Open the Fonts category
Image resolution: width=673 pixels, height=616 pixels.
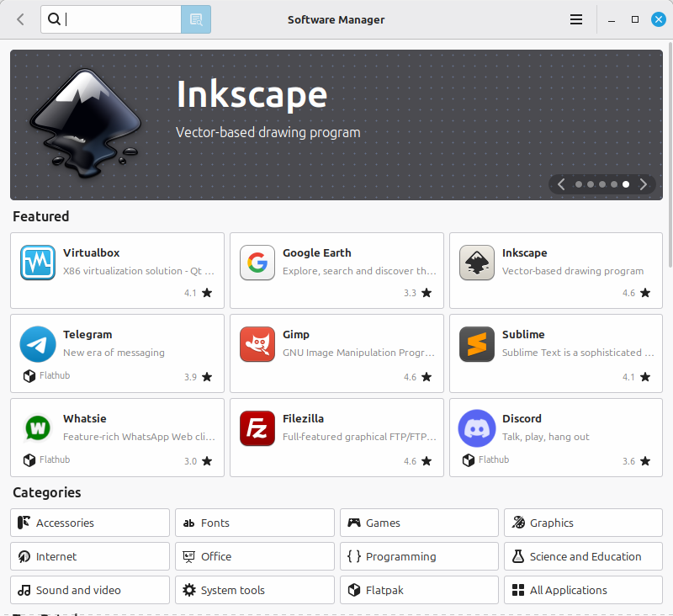255,523
